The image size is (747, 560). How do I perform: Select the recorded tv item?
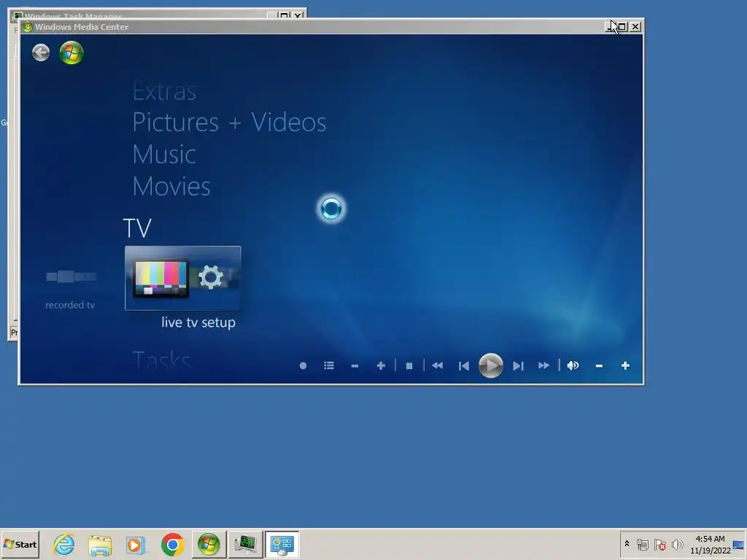pos(70,289)
